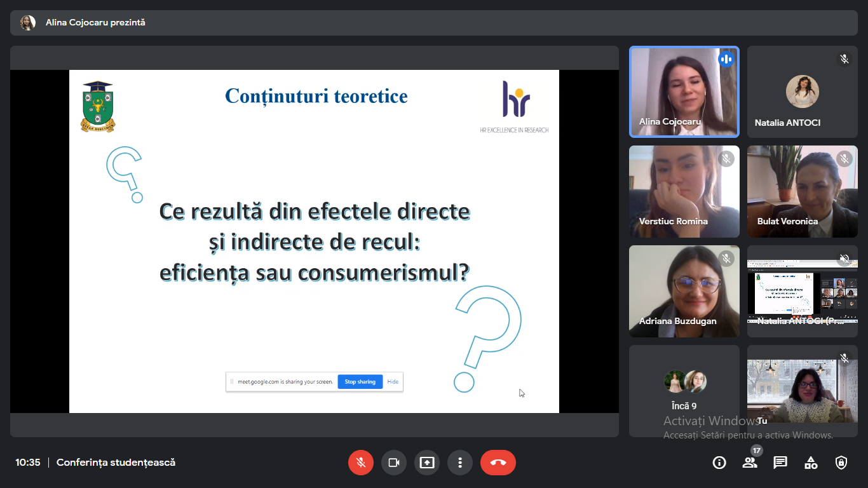Click the Natalia ANTOCI presentation tile
This screenshot has height=488, width=868.
click(x=802, y=291)
